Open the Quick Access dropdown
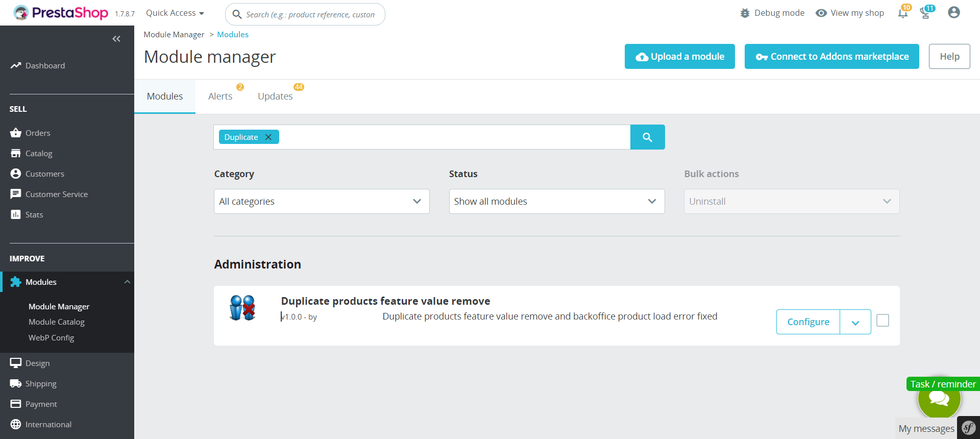The height and width of the screenshot is (439, 980). [175, 13]
